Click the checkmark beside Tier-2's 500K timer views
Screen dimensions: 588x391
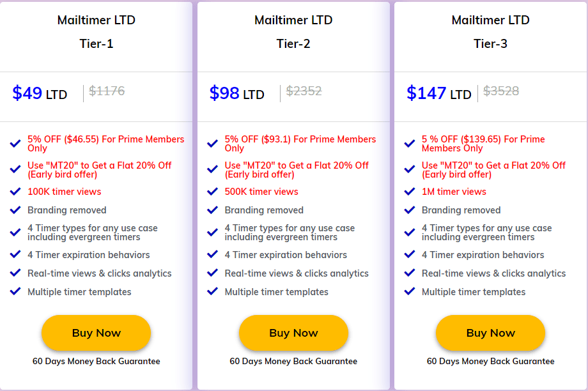click(x=211, y=191)
